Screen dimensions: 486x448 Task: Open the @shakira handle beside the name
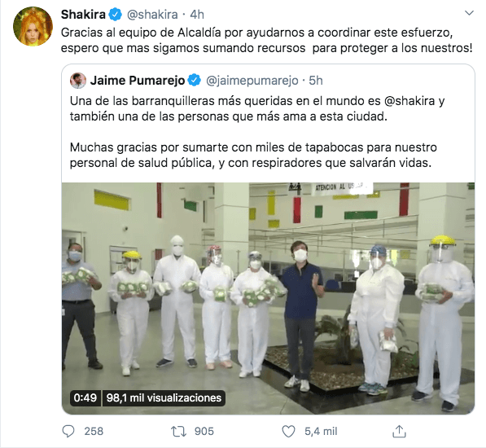tap(152, 15)
